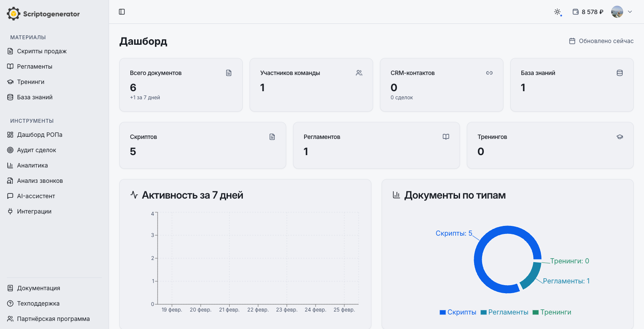This screenshot has width=644, height=329.
Task: Click the Дашборд РОПа grid icon
Action: tap(10, 135)
